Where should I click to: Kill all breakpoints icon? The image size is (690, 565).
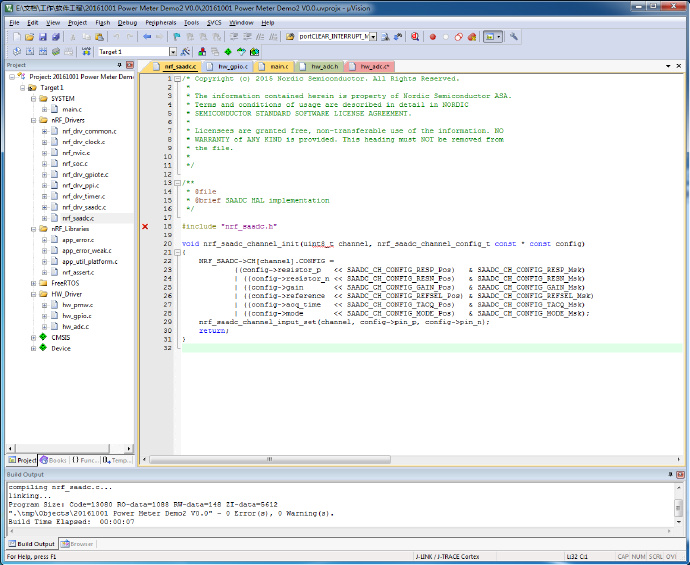pyautogui.click(x=472, y=37)
